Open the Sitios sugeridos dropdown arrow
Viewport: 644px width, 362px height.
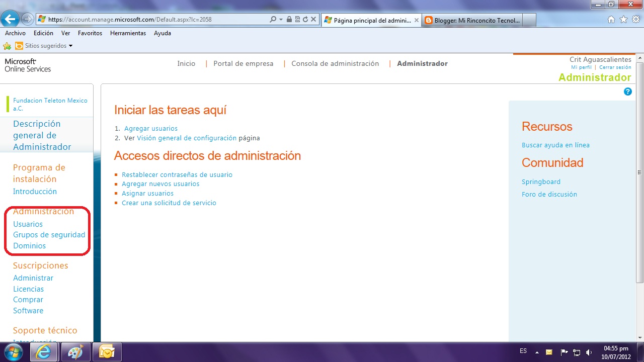pyautogui.click(x=70, y=46)
